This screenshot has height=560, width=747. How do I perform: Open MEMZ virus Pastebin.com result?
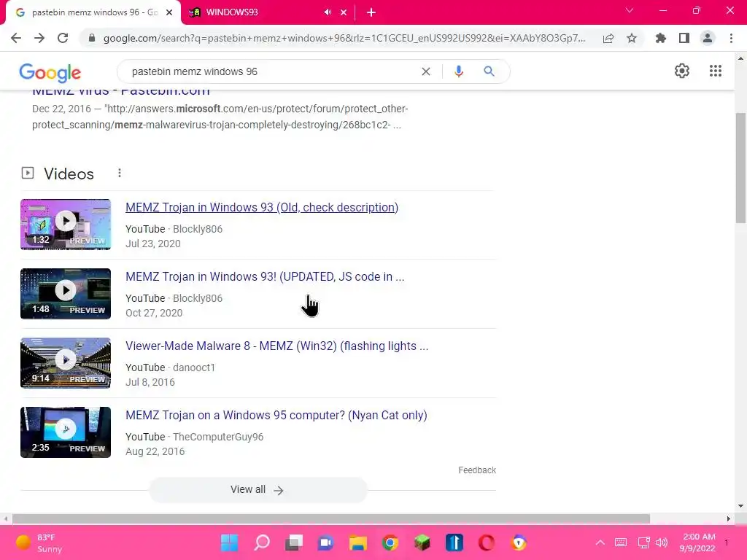pyautogui.click(x=121, y=91)
